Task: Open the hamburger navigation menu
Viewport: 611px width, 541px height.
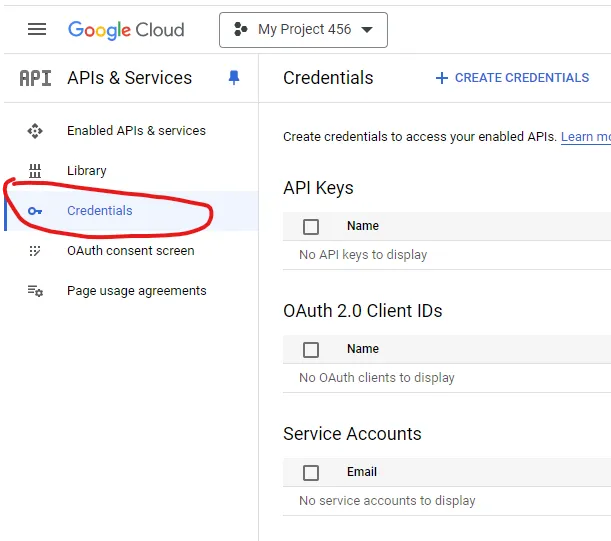Action: 37,29
